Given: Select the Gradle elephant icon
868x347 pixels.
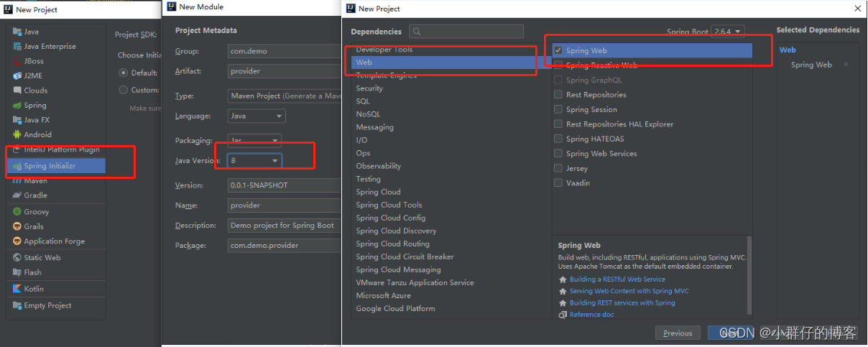Looking at the screenshot, I should [17, 195].
